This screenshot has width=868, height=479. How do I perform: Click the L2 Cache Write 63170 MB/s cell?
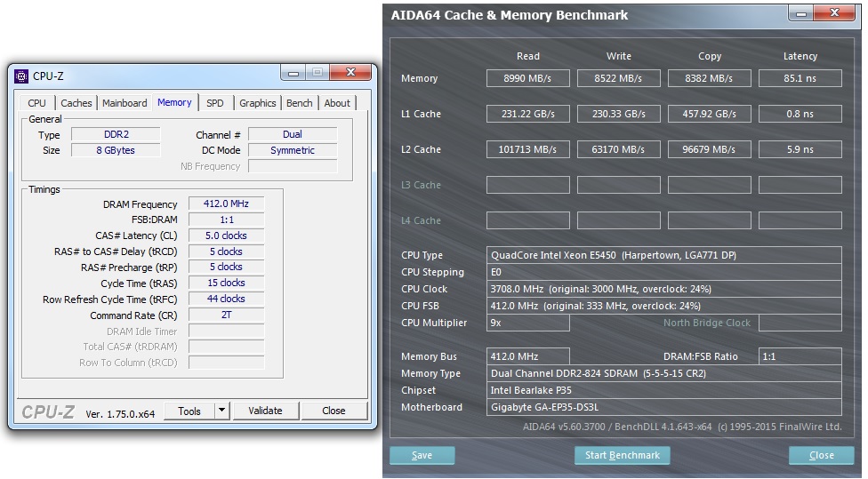pos(619,149)
